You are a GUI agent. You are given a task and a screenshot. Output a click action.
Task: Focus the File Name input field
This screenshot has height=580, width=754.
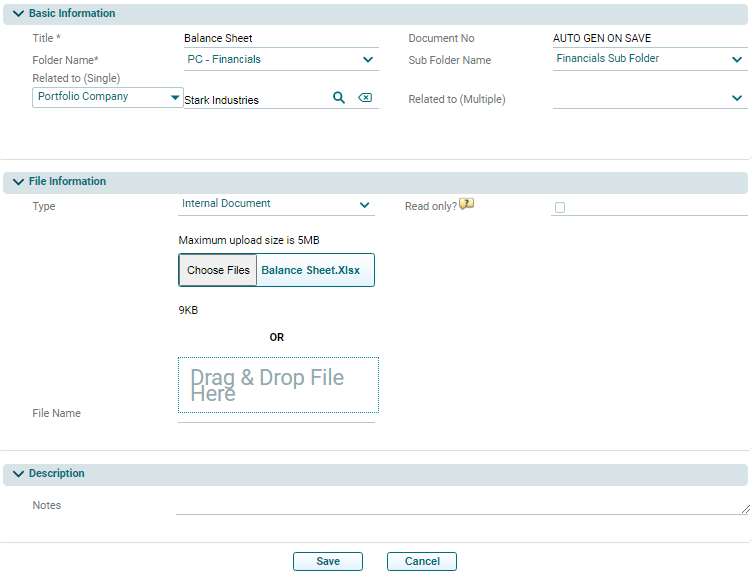pyautogui.click(x=276, y=414)
